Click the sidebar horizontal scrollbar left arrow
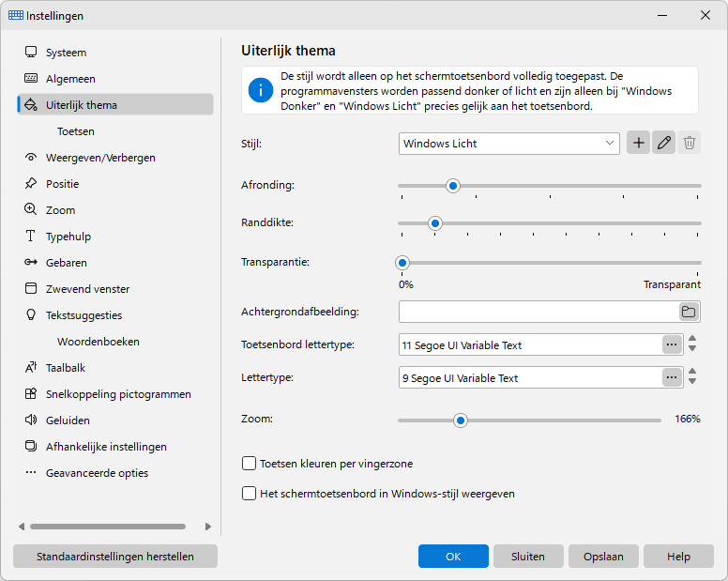This screenshot has height=581, width=728. coord(22,527)
